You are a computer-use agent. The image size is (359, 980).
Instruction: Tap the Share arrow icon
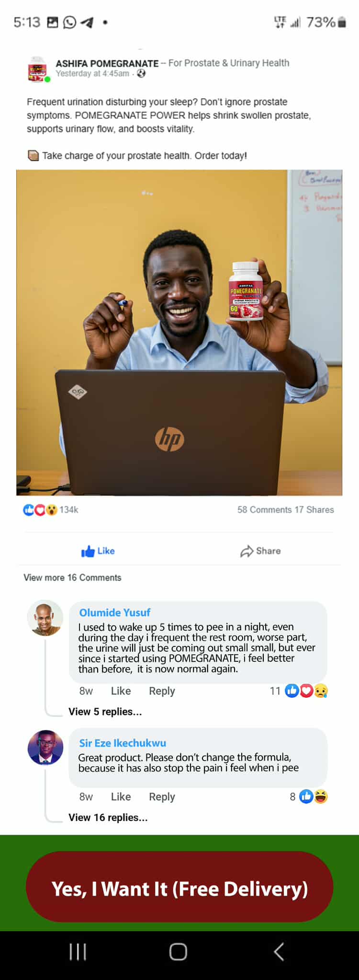[247, 552]
